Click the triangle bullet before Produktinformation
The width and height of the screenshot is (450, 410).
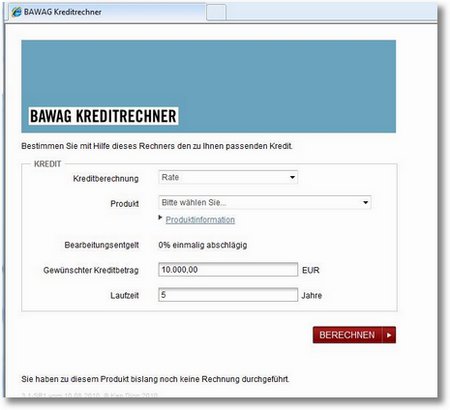[x=160, y=218]
